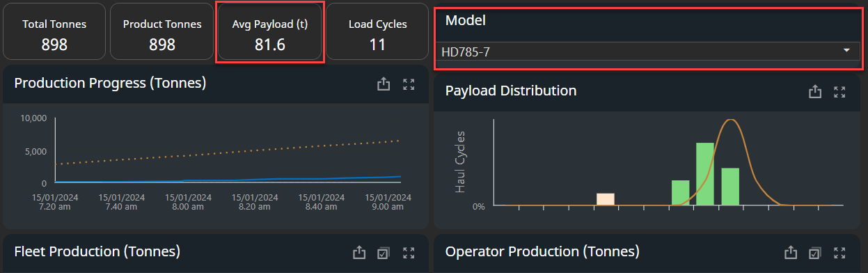Click the 8.40 am x-axis label
This screenshot has height=273, width=868.
pyautogui.click(x=322, y=203)
